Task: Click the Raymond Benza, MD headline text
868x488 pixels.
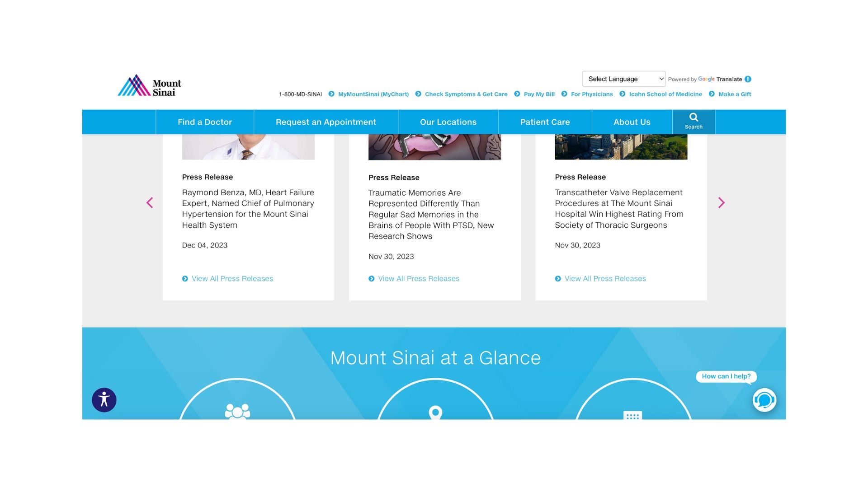Action: click(x=248, y=209)
